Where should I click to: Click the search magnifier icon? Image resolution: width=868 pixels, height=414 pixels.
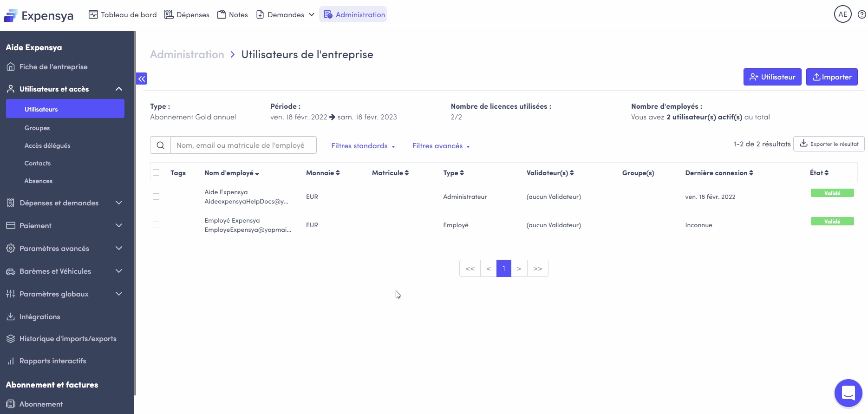point(161,145)
